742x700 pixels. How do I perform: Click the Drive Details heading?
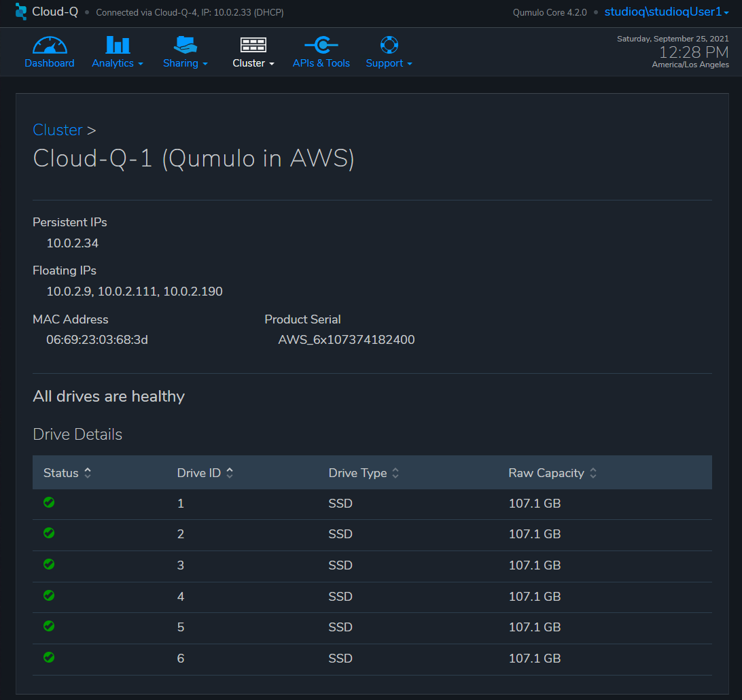coord(77,434)
